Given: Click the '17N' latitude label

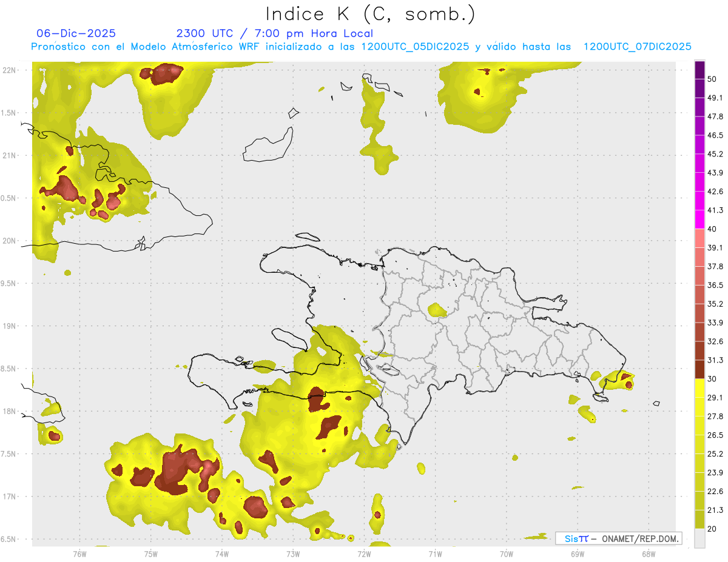Looking at the screenshot, I should coord(10,497).
